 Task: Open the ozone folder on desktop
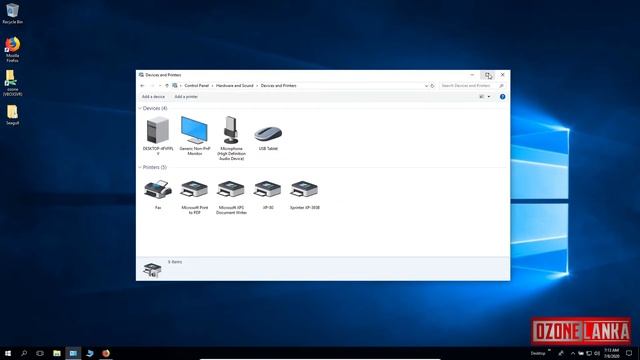[12, 83]
